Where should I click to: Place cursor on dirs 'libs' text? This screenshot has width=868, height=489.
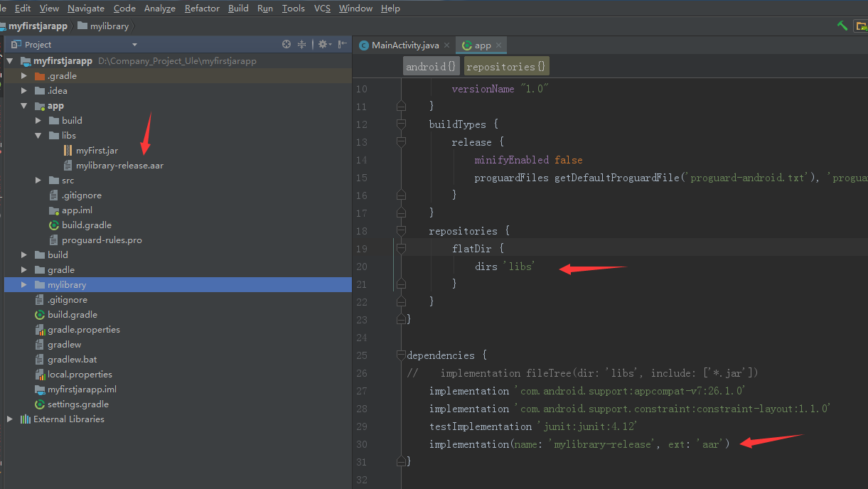505,267
